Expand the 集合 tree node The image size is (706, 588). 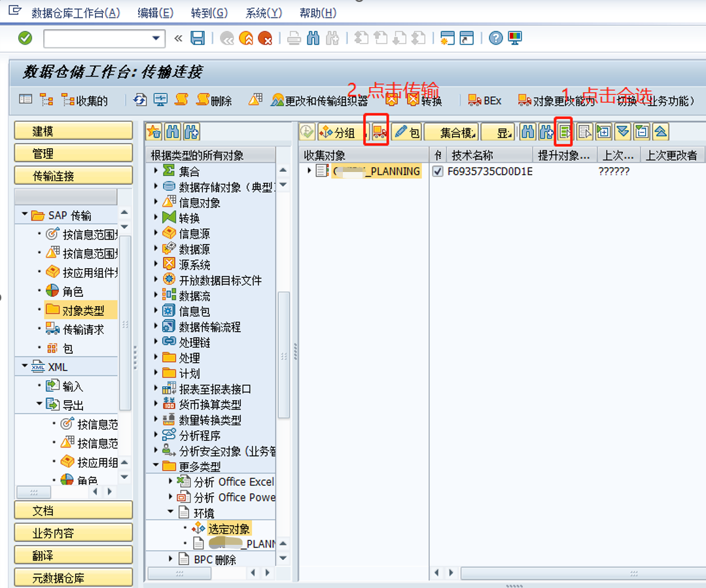pyautogui.click(x=156, y=171)
